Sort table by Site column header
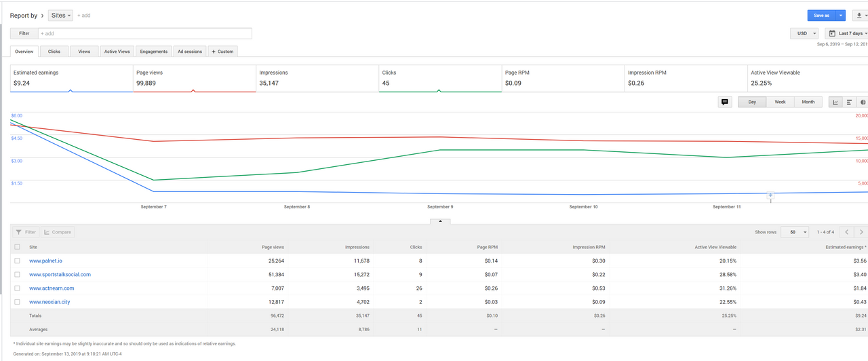Image resolution: width=868 pixels, height=361 pixels. [33, 247]
